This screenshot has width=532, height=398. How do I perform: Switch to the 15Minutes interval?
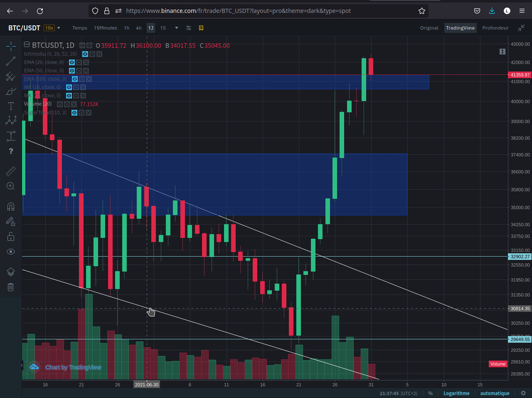tap(106, 28)
